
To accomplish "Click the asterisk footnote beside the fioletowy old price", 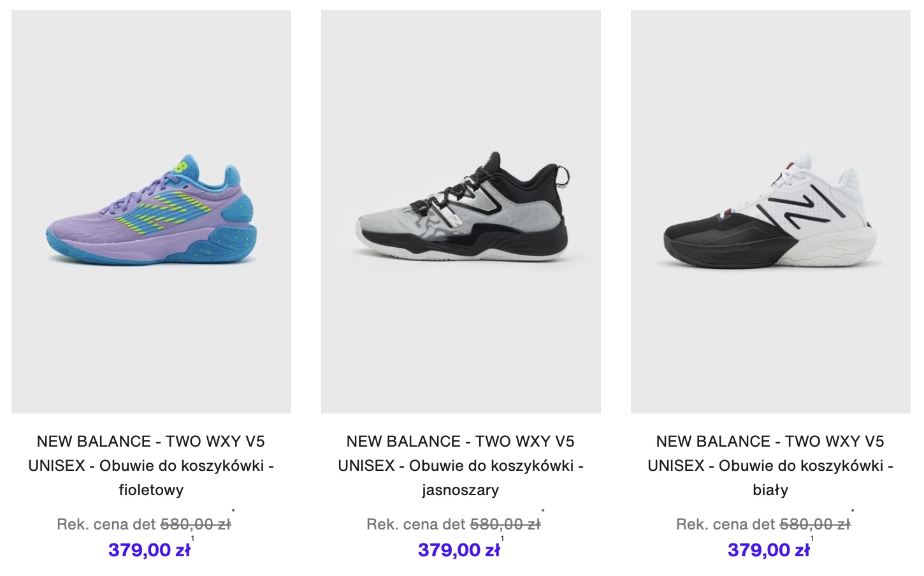I will [x=234, y=511].
